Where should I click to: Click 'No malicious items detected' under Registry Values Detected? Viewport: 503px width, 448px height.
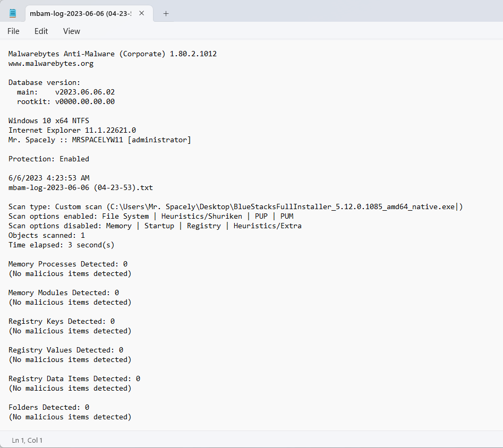[70, 360]
